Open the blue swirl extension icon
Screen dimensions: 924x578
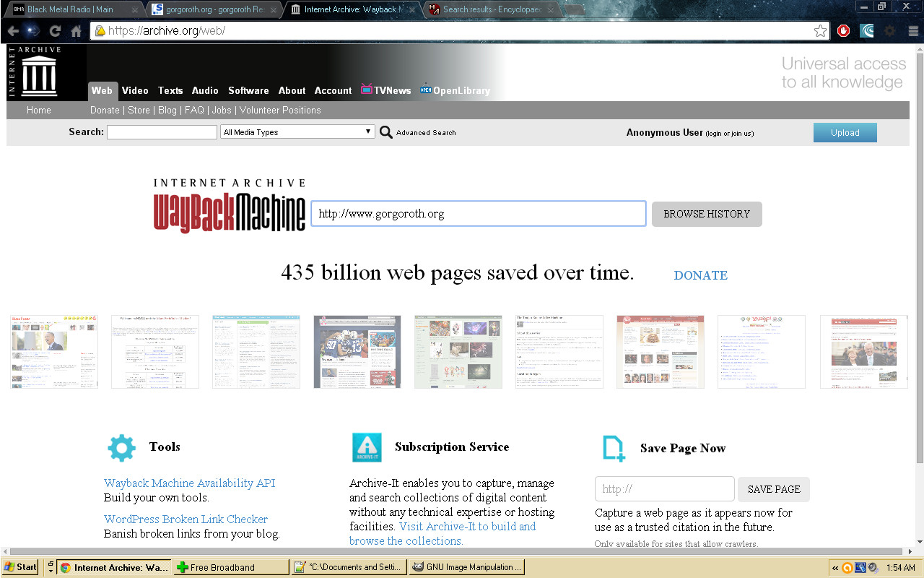click(867, 31)
